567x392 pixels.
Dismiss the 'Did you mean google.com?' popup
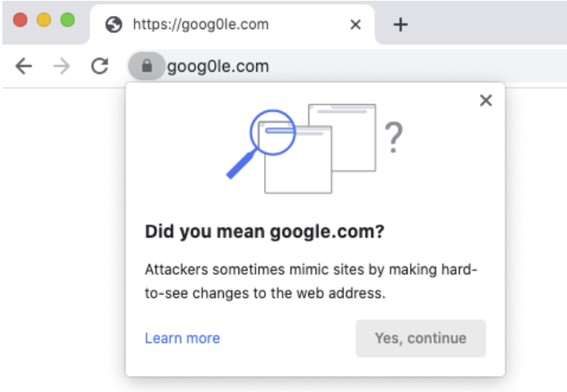[485, 101]
